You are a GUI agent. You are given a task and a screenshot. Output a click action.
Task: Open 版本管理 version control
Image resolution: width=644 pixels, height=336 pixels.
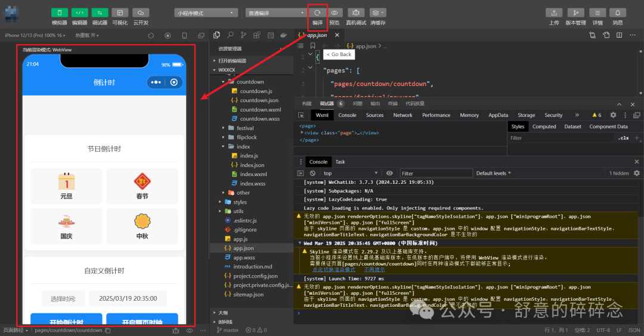(x=575, y=13)
